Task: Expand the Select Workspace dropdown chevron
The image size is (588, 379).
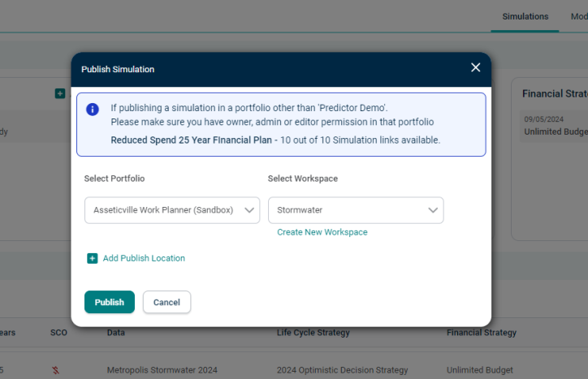Action: click(x=433, y=210)
